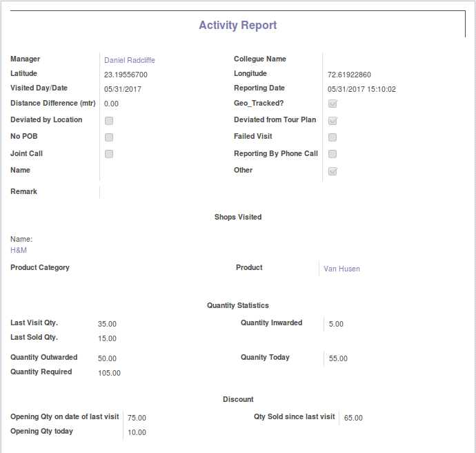This screenshot has width=476, height=453.
Task: Select latitude value 23.19556700
Action: pos(126,75)
